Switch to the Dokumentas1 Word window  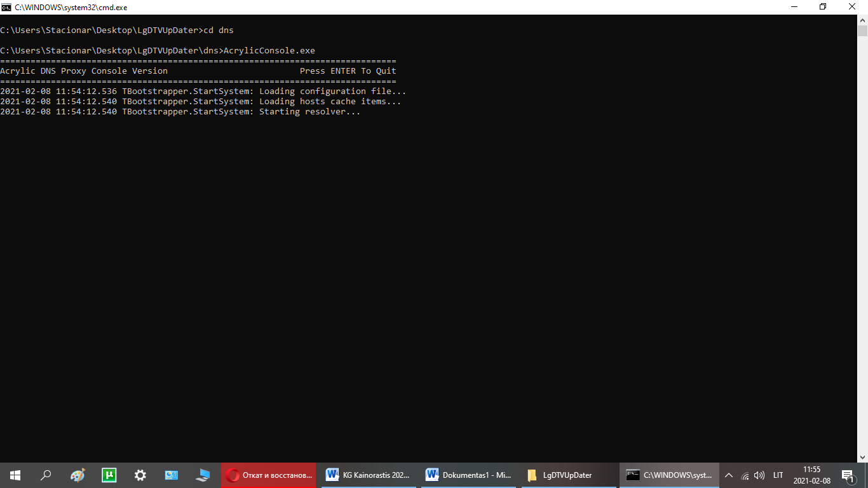[468, 475]
